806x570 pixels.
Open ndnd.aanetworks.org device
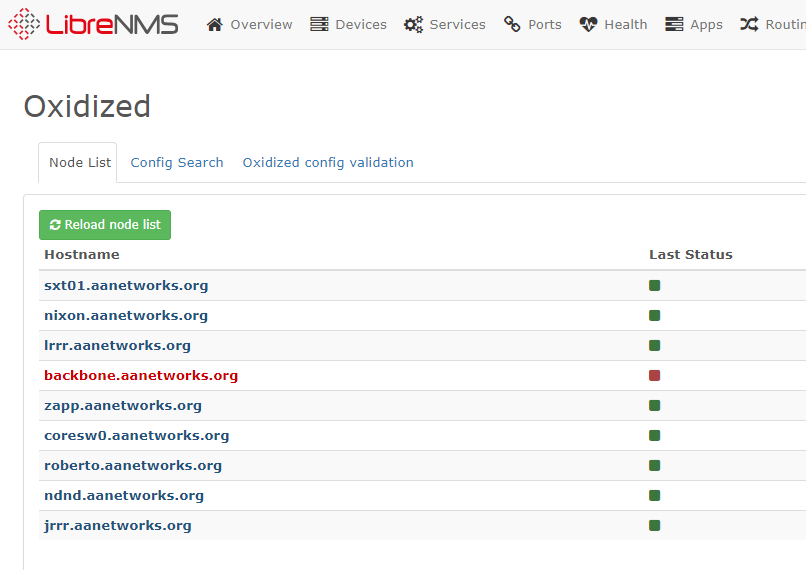[x=124, y=495]
